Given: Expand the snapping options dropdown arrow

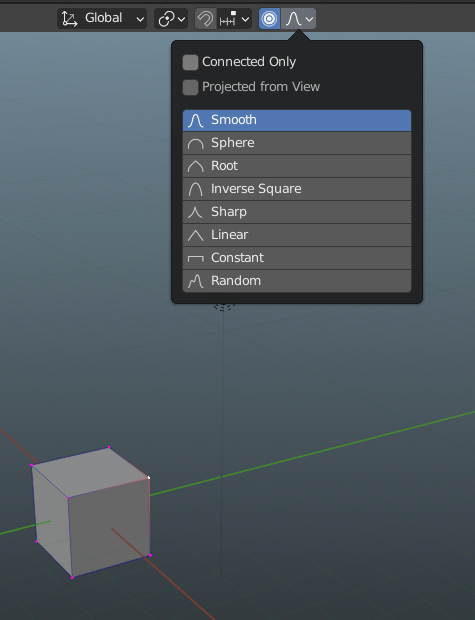Looking at the screenshot, I should [245, 19].
